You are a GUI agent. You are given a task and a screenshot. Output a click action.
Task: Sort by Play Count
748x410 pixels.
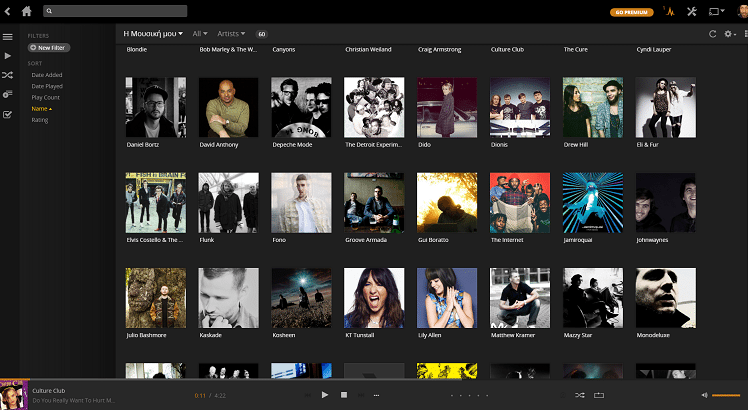[45, 97]
